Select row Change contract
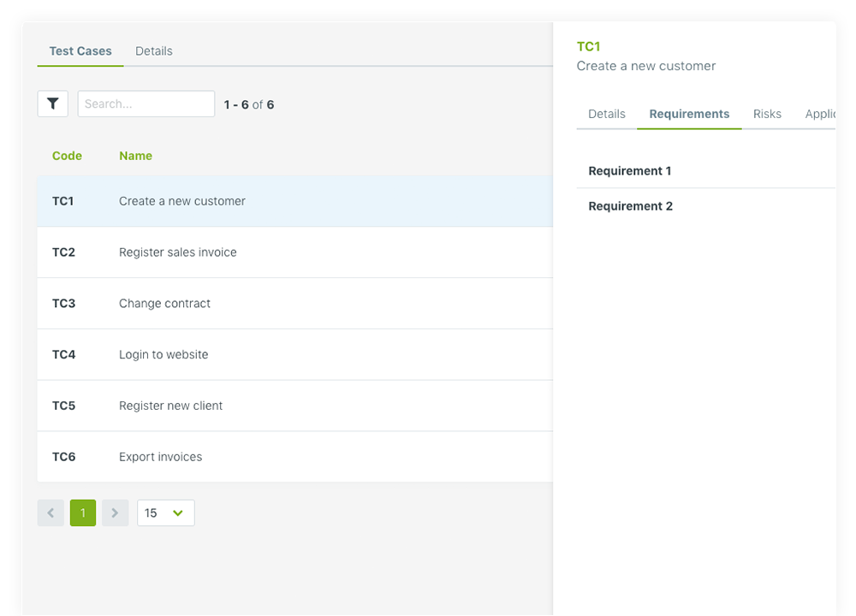 (294, 304)
